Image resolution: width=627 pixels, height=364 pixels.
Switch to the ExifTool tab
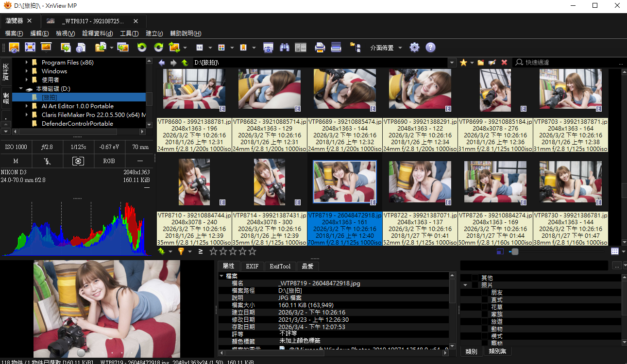(280, 266)
